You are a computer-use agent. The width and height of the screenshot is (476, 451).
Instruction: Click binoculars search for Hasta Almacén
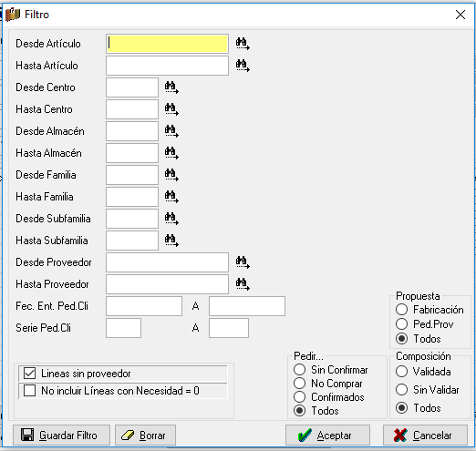pos(171,153)
